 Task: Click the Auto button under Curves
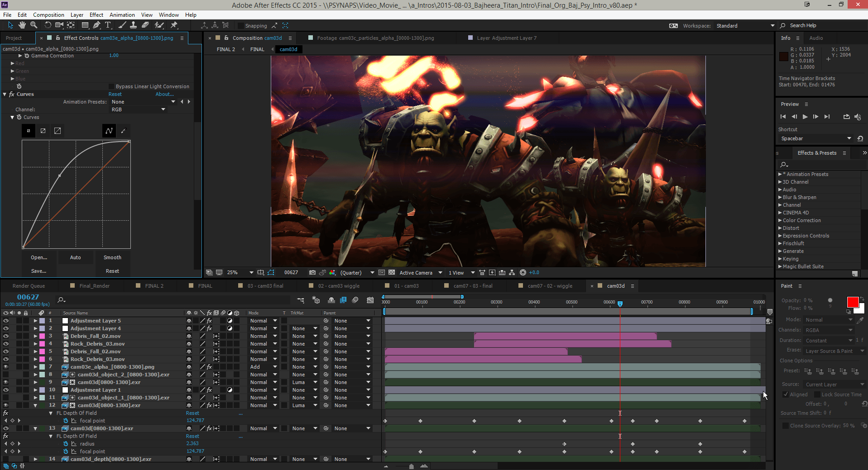click(x=76, y=257)
